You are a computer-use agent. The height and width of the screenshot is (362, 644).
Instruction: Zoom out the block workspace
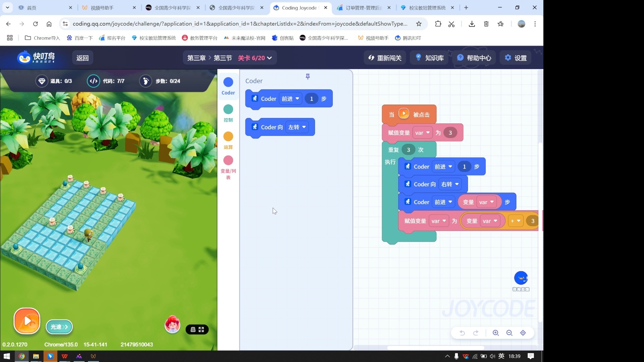pyautogui.click(x=509, y=333)
